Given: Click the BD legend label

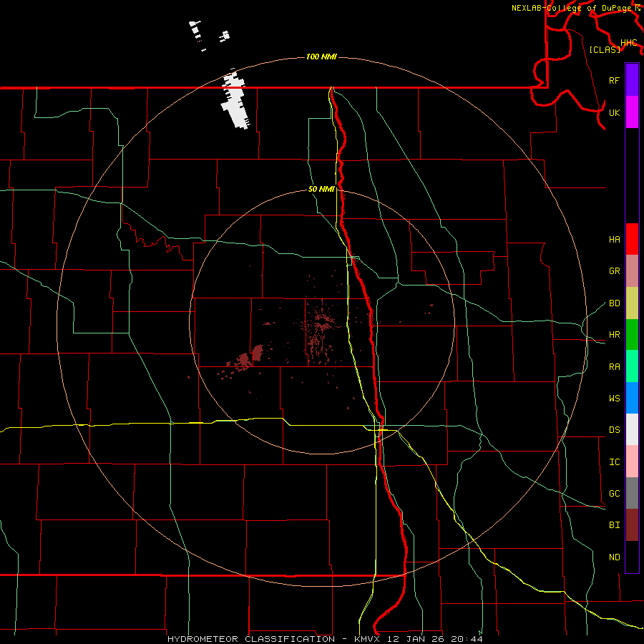Looking at the screenshot, I should (614, 303).
